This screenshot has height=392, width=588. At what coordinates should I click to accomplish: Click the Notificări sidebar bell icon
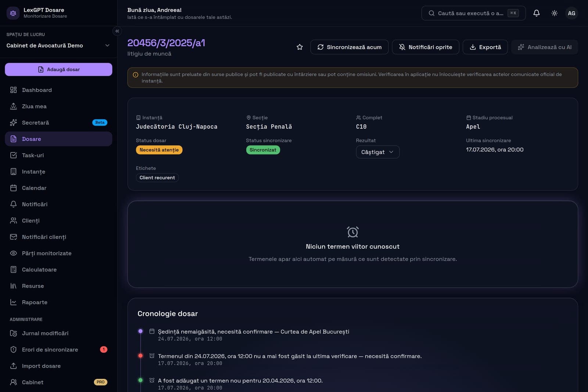(x=14, y=204)
